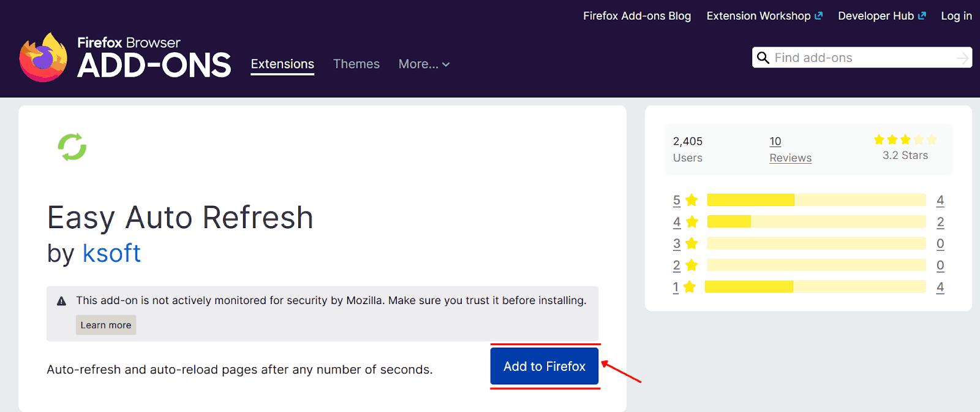
Task: Expand the More... dropdown menu
Action: click(424, 64)
